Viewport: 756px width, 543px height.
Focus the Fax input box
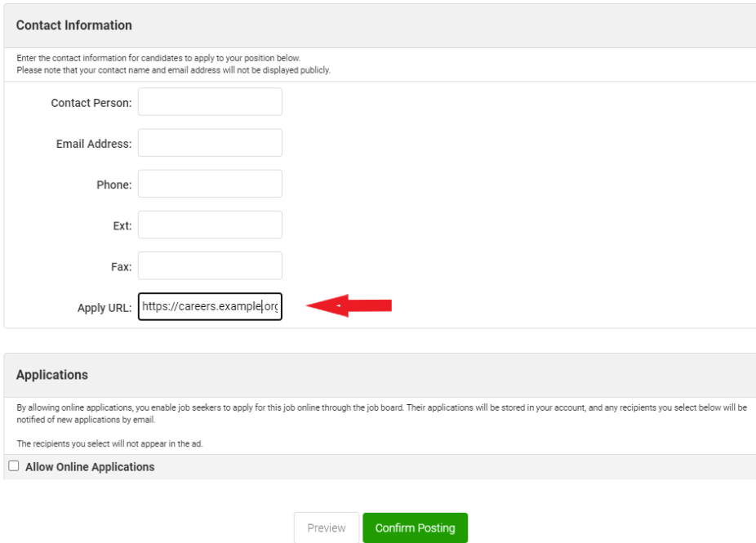210,265
